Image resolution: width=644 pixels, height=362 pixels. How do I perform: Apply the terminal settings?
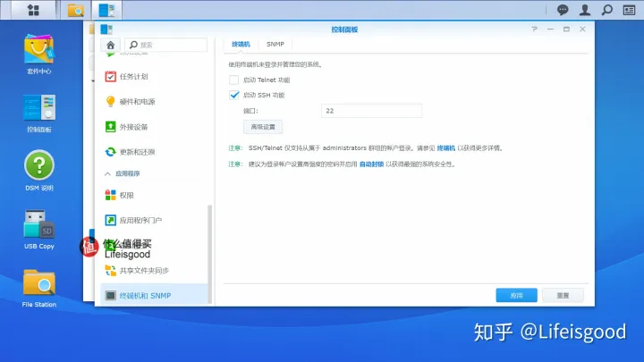516,295
